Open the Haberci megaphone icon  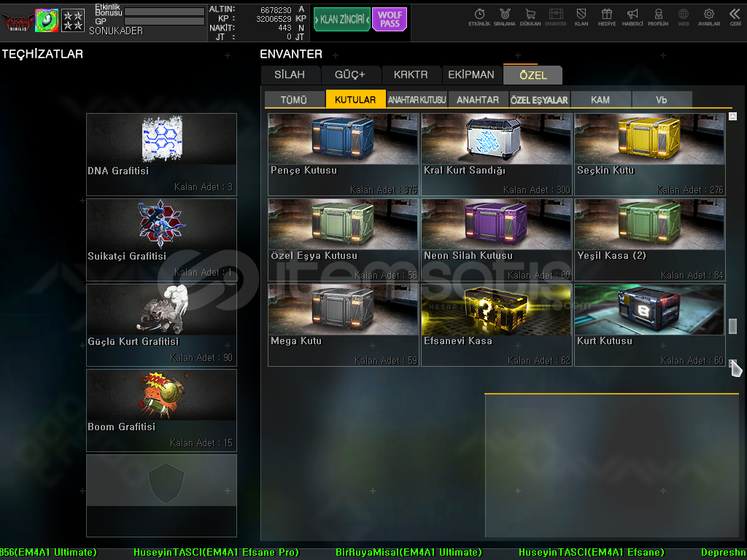632,17
